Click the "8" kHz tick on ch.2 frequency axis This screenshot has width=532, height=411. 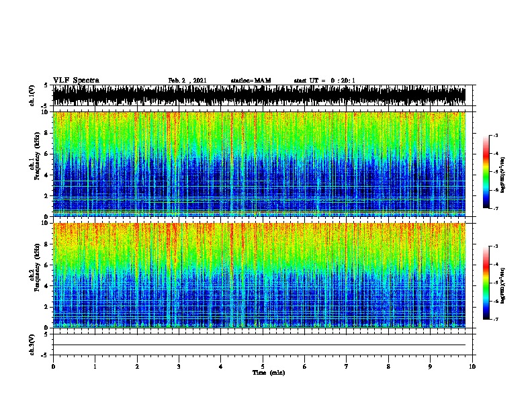click(x=47, y=244)
